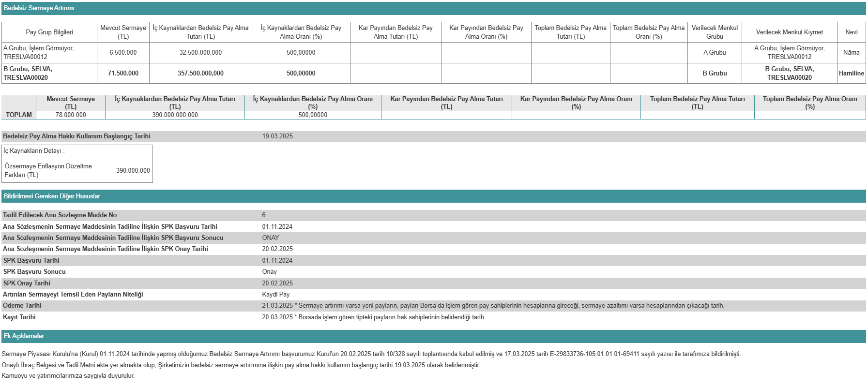
Task: Click the A Grubu TRESLVA00012 cell in Pay Grup Bilgileri
Action: [49, 52]
